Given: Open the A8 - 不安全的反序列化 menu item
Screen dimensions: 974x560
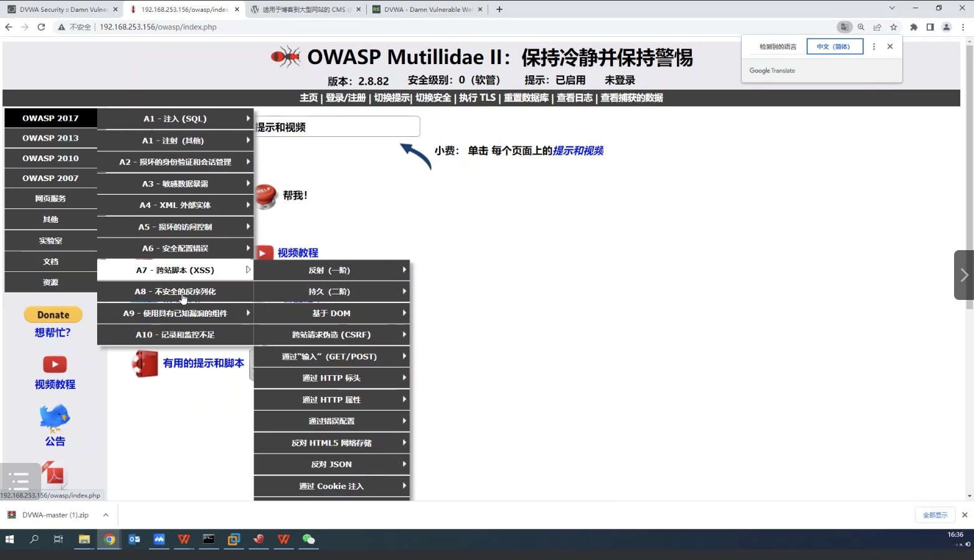Looking at the screenshot, I should click(x=175, y=291).
